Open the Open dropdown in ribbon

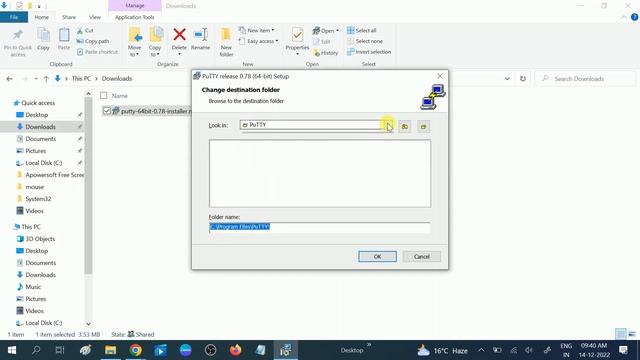(x=326, y=31)
